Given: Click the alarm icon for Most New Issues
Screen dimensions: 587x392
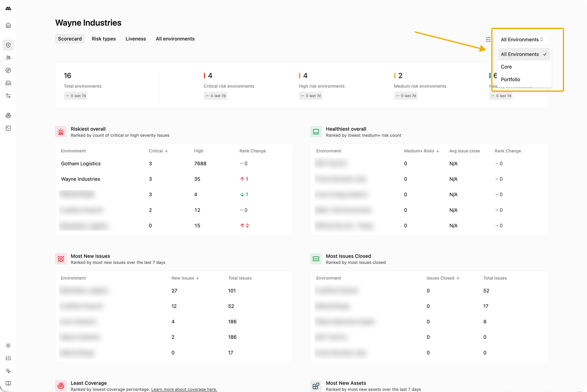Looking at the screenshot, I should coord(61,259).
